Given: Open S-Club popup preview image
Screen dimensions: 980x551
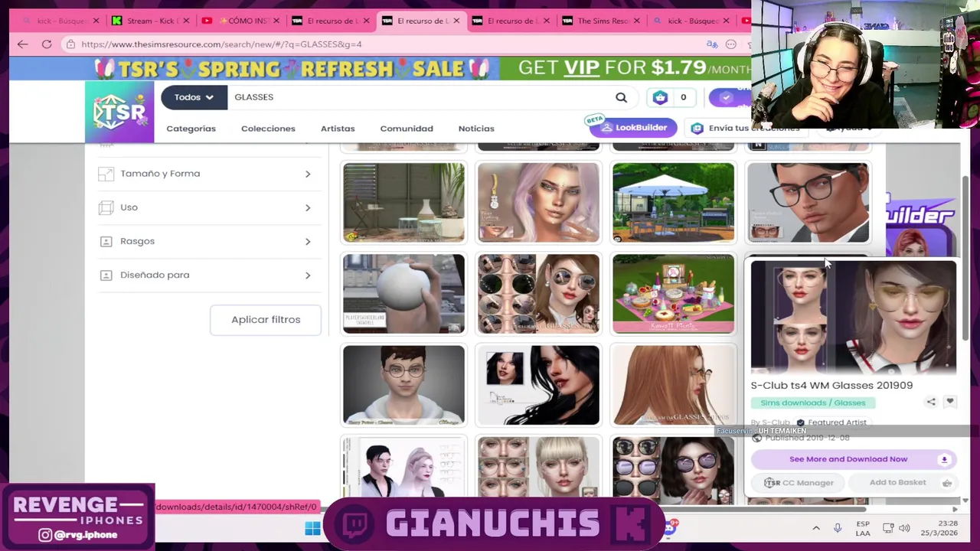Looking at the screenshot, I should tap(854, 316).
